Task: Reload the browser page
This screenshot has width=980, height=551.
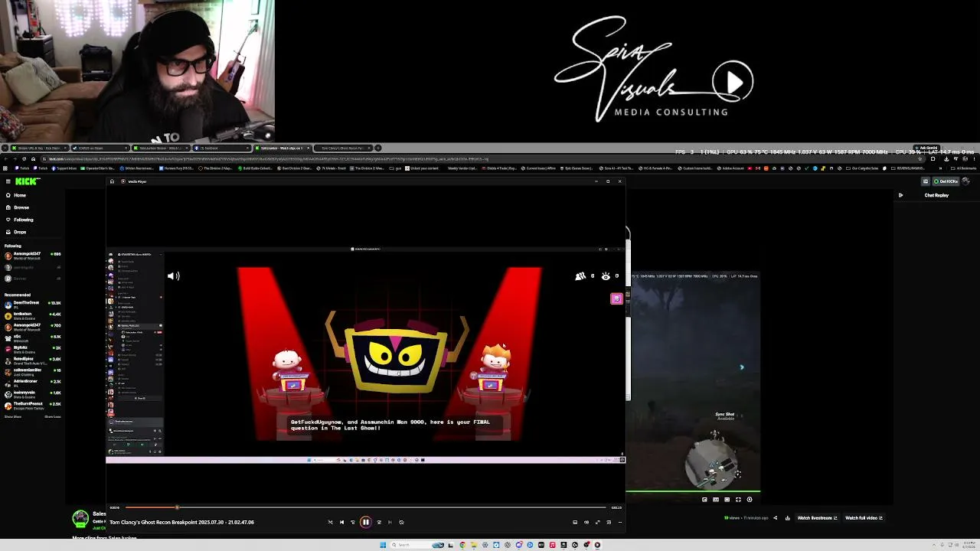Action: point(24,159)
